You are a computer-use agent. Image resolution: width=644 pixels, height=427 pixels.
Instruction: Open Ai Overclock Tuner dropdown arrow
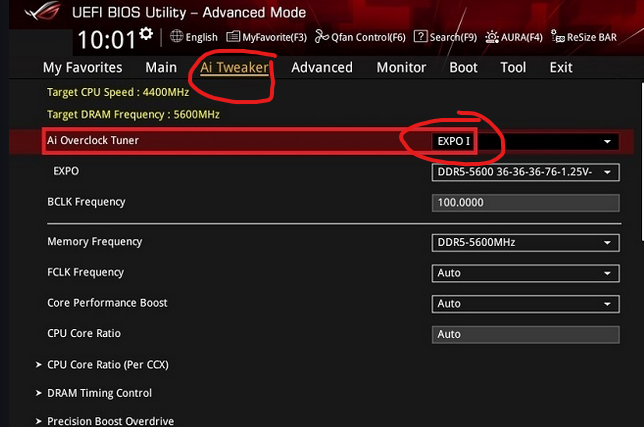tap(607, 142)
